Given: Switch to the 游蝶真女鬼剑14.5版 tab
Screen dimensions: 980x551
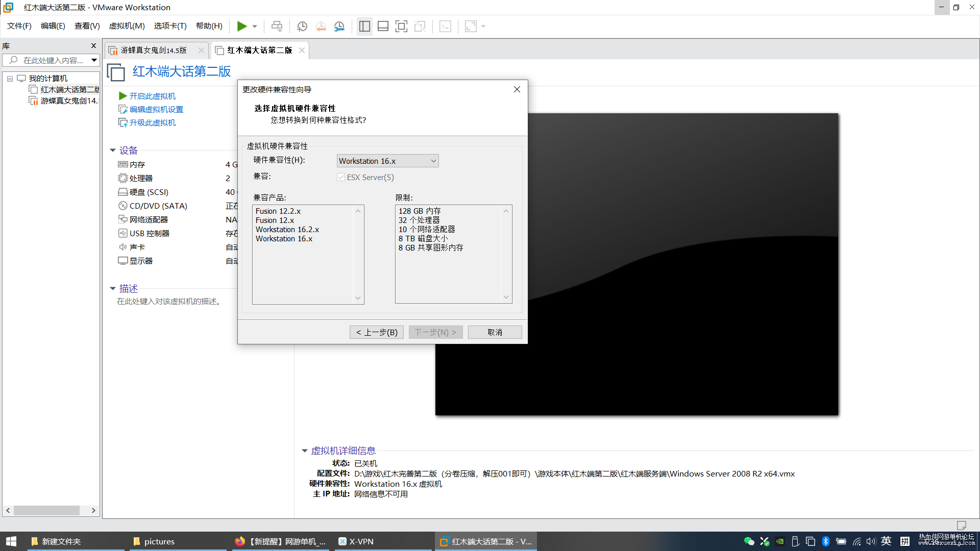Looking at the screenshot, I should pyautogui.click(x=154, y=50).
